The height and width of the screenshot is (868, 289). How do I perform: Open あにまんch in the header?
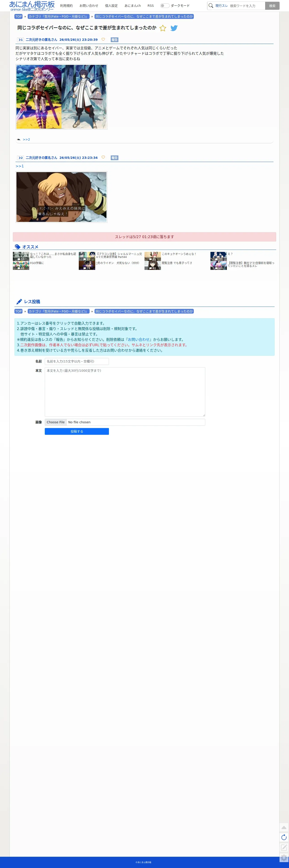(133, 6)
